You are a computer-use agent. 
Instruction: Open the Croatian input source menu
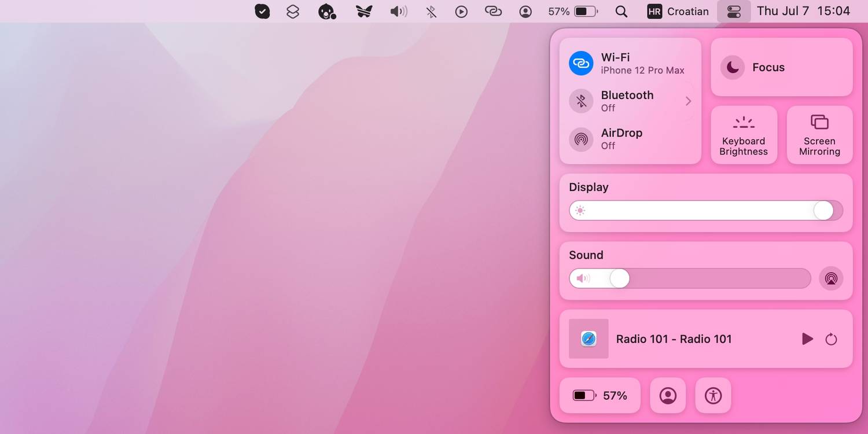[x=678, y=12]
